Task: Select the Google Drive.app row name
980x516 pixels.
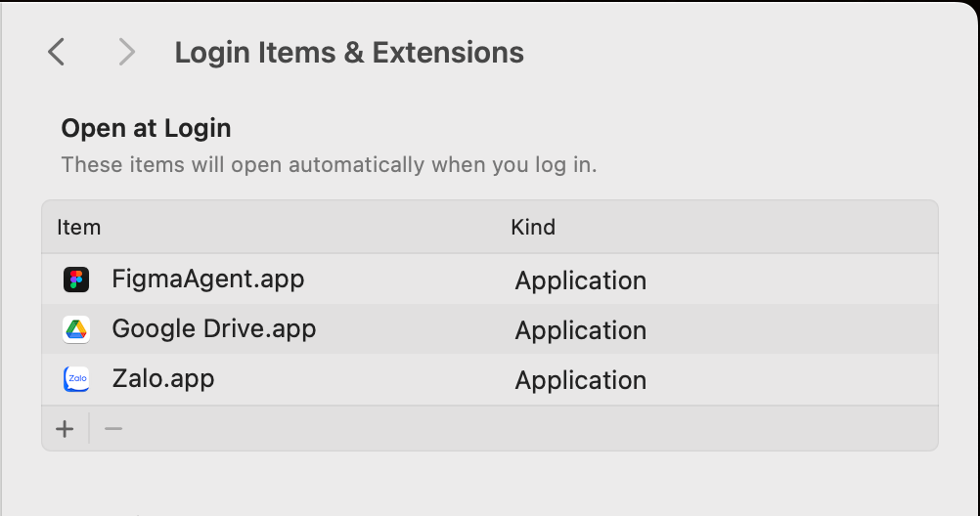Action: 213,328
